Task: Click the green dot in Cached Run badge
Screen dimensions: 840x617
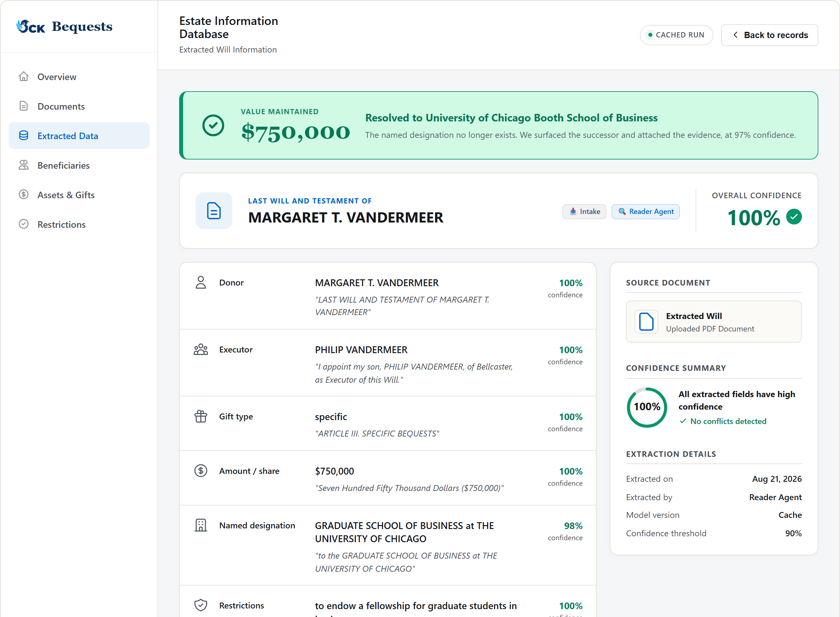Action: tap(650, 35)
